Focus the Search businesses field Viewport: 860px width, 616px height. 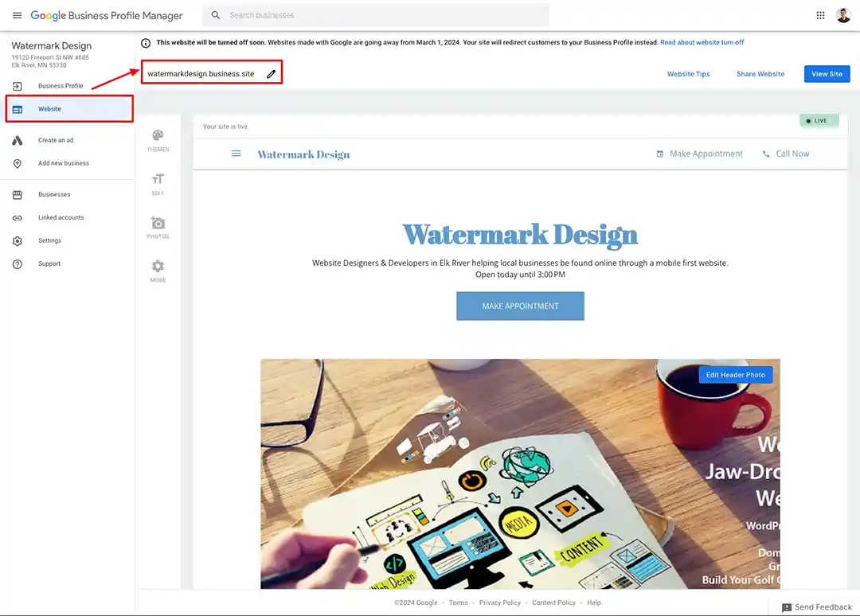[376, 15]
